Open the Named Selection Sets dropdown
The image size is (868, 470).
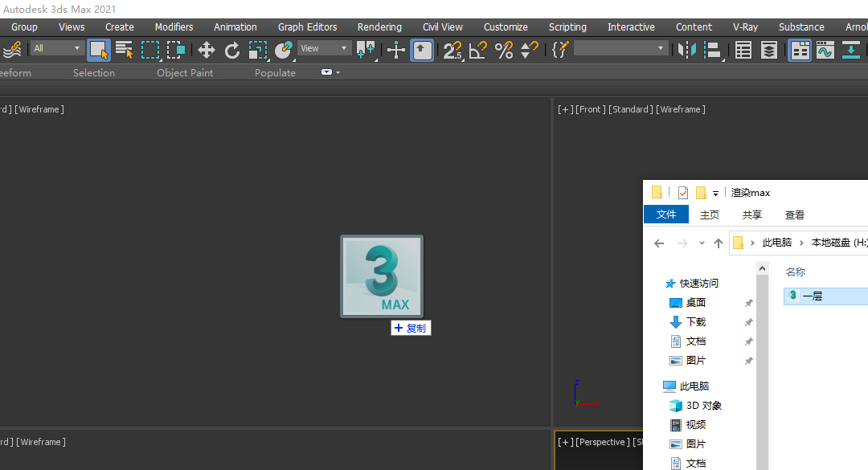620,49
